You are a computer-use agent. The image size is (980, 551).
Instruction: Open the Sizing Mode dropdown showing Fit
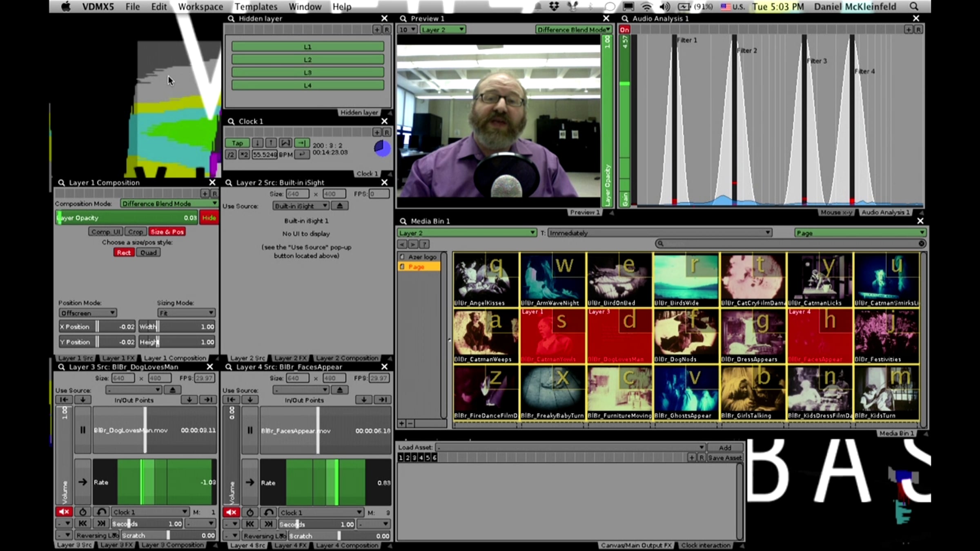pyautogui.click(x=186, y=313)
